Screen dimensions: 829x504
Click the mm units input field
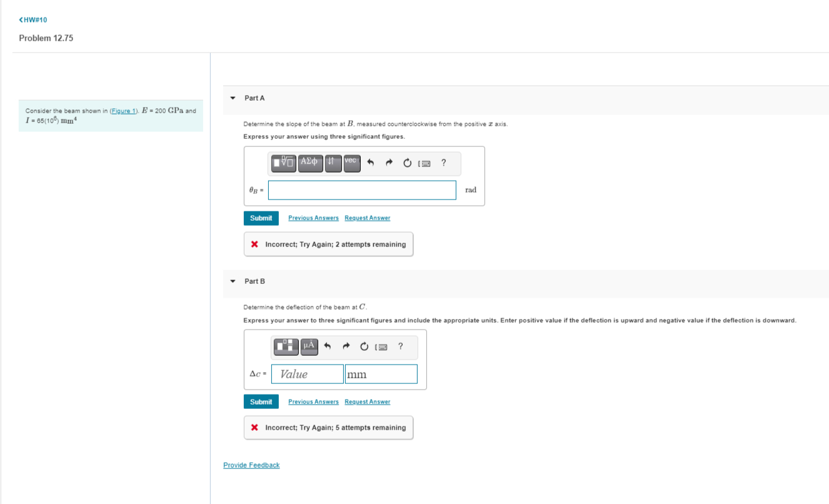coord(381,374)
